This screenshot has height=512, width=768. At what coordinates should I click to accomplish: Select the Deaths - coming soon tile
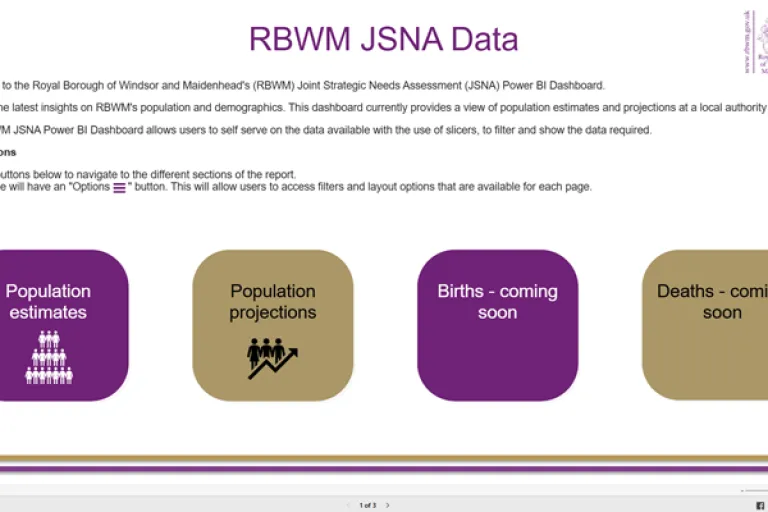tap(705, 325)
